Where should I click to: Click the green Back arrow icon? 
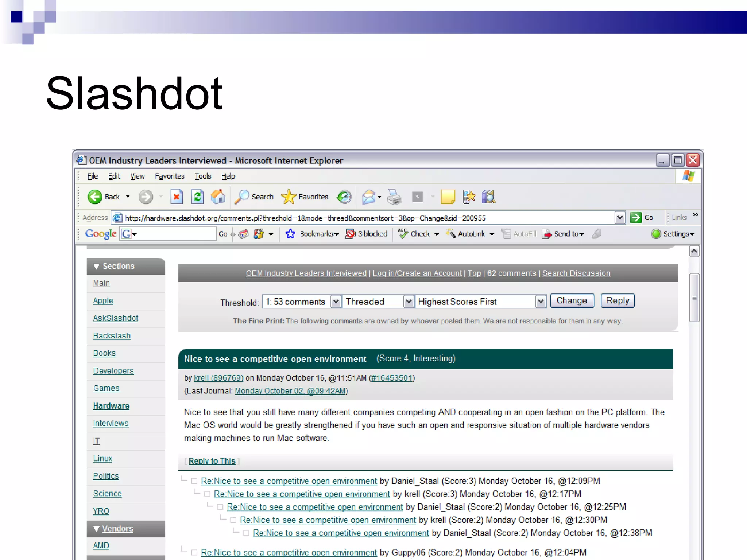(x=95, y=197)
